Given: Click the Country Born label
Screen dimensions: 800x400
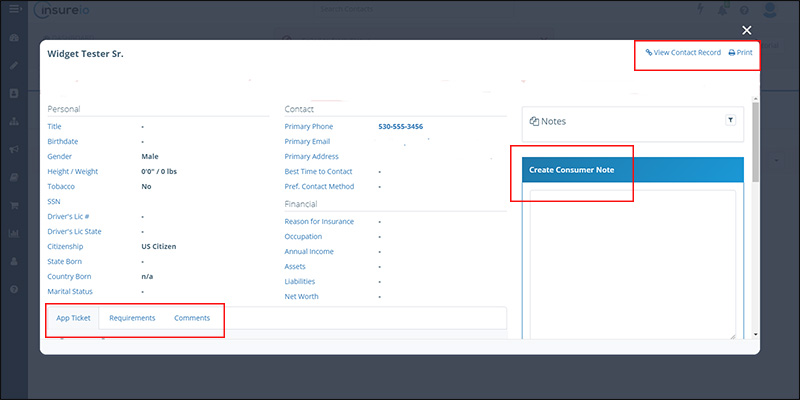Looking at the screenshot, I should coord(69,276).
